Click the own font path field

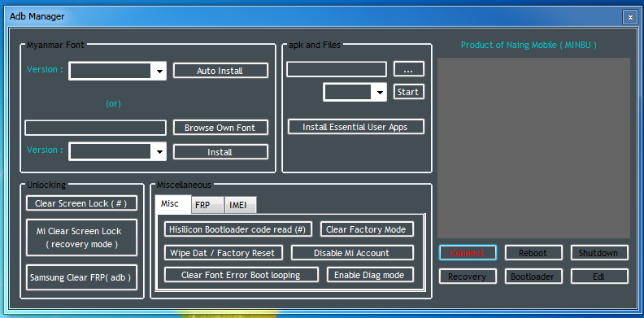point(96,128)
